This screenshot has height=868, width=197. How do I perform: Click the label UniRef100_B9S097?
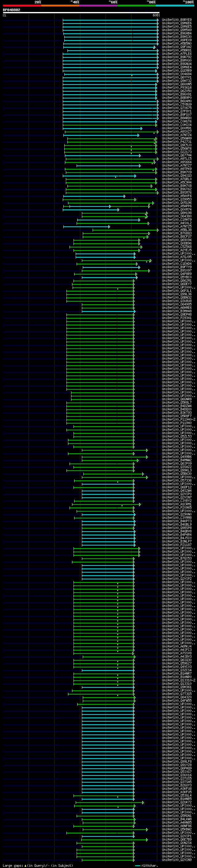(x=177, y=271)
